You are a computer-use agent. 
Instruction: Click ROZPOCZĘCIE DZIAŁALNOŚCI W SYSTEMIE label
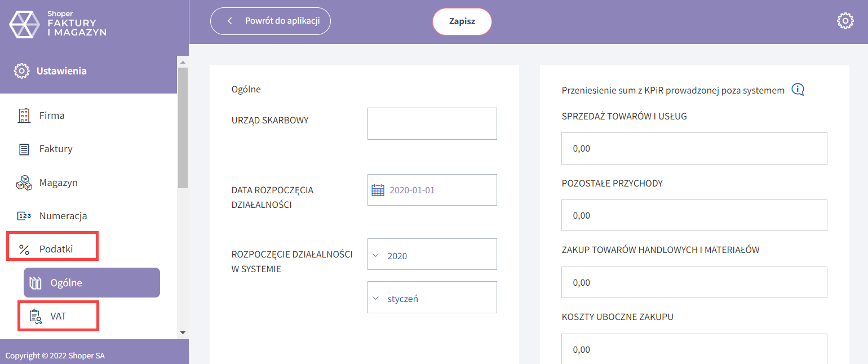(x=292, y=261)
